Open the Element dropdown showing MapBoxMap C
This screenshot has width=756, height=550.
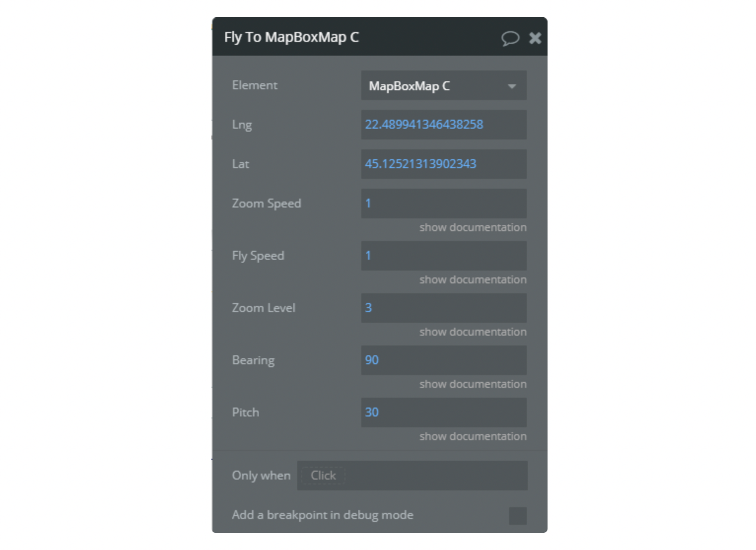443,85
